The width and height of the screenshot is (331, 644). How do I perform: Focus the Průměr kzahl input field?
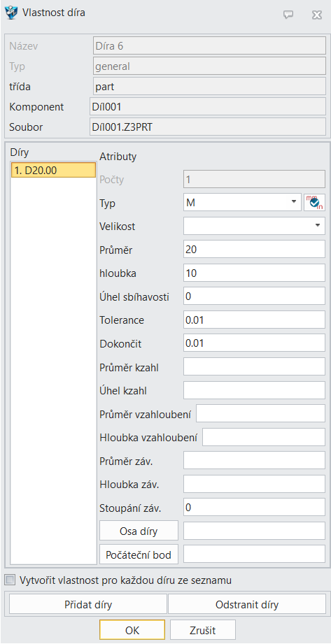[254, 367]
